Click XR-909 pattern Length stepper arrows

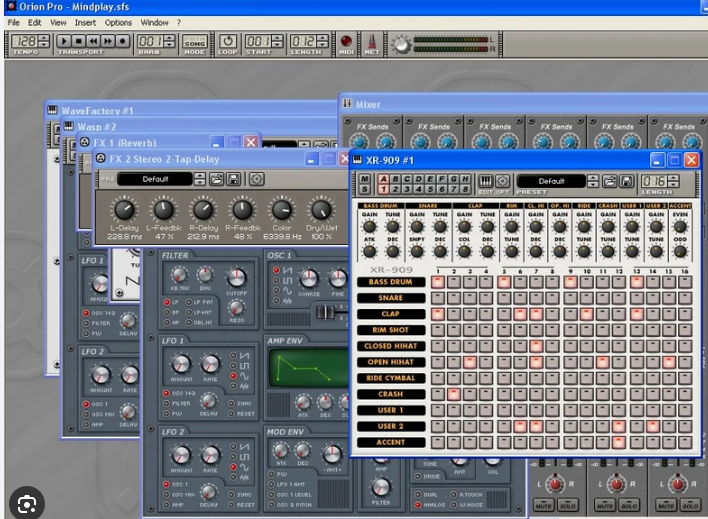[x=673, y=181]
